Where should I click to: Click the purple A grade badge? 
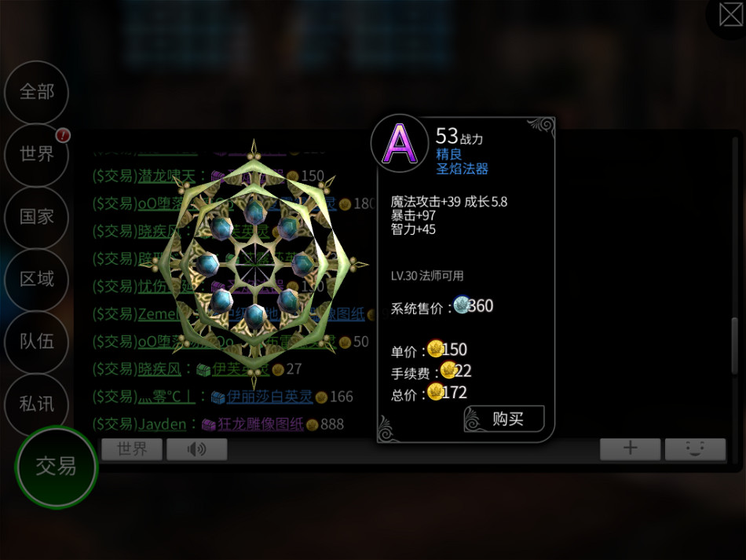(400, 144)
